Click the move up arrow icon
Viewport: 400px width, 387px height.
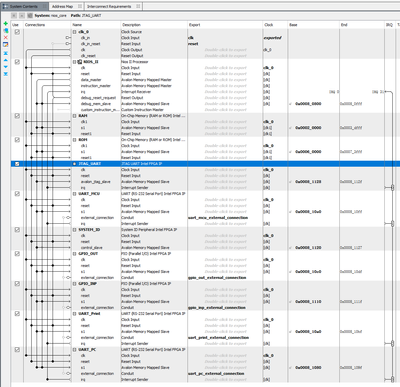pyautogui.click(x=6, y=60)
